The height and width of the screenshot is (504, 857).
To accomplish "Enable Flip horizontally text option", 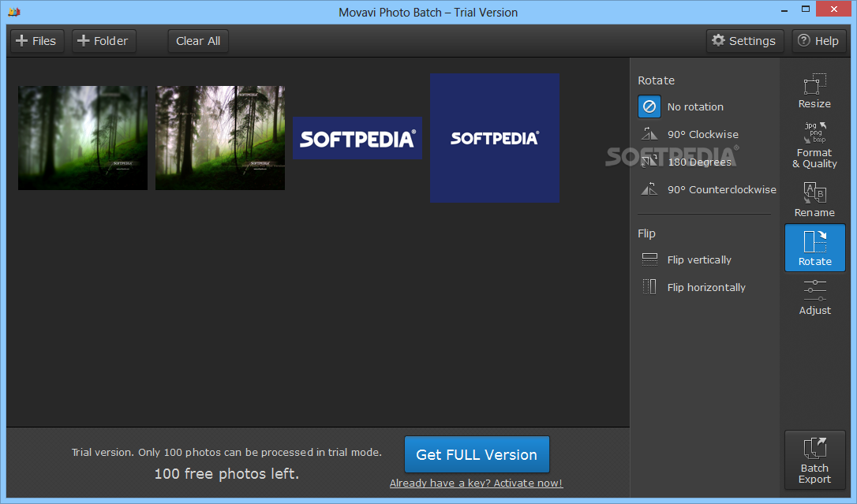I will pyautogui.click(x=706, y=287).
